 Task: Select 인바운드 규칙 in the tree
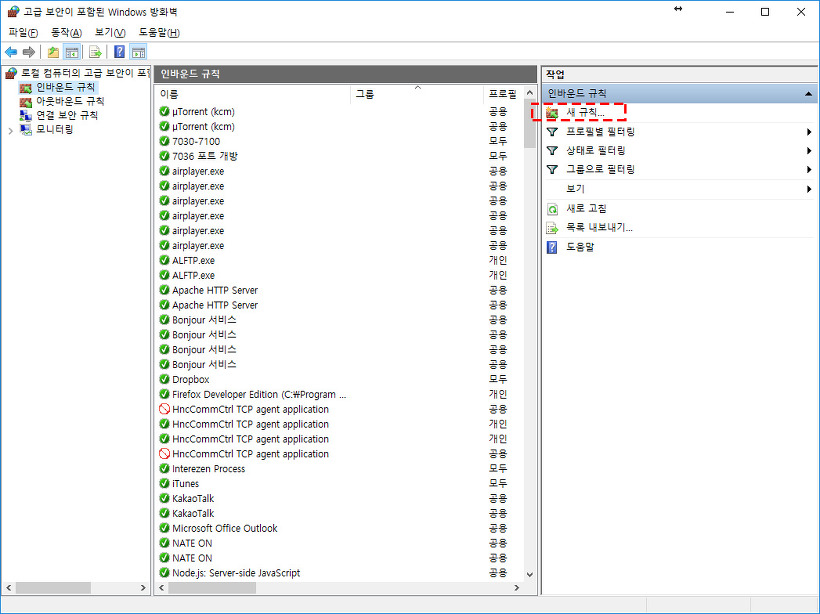pyautogui.click(x=65, y=87)
